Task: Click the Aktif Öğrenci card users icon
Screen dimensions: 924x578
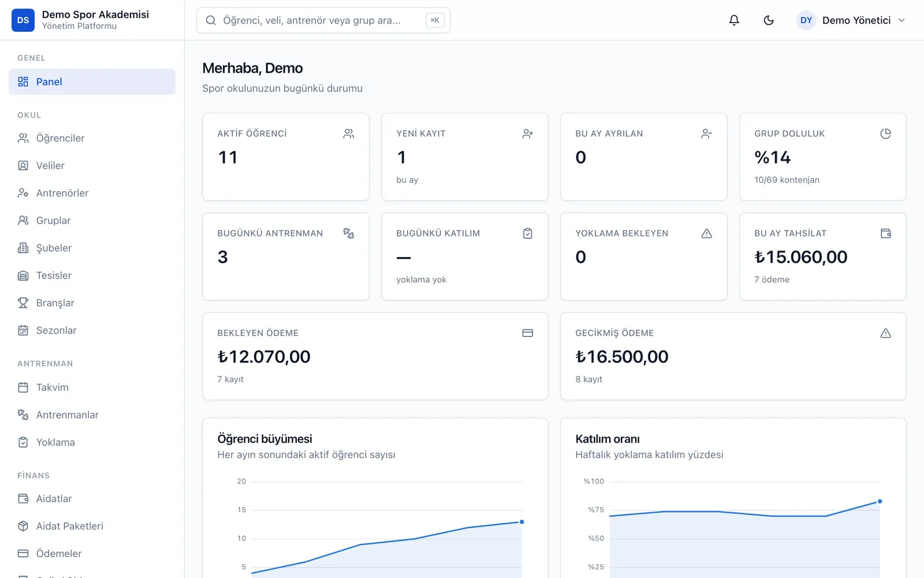Action: coord(349,134)
